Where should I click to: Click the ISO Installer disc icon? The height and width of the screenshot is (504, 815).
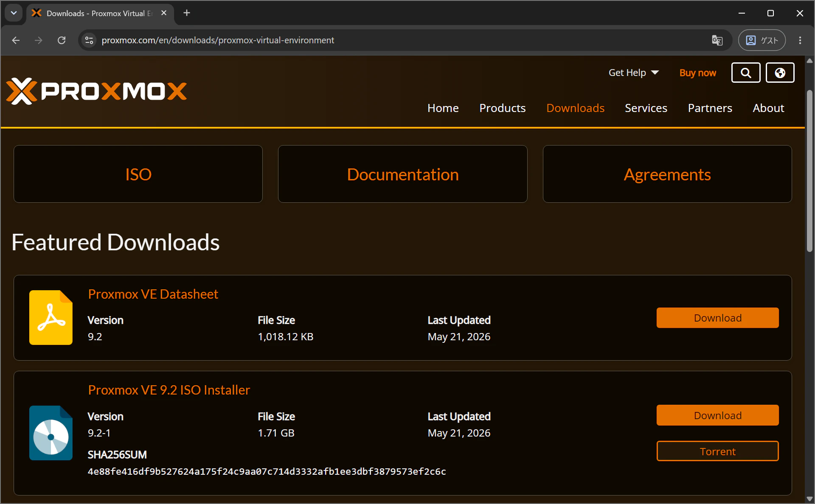51,433
